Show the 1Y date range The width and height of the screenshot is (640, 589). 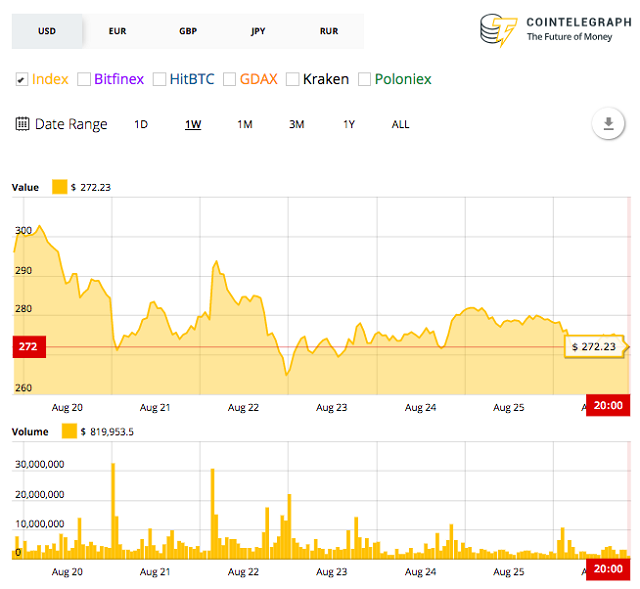(x=349, y=125)
